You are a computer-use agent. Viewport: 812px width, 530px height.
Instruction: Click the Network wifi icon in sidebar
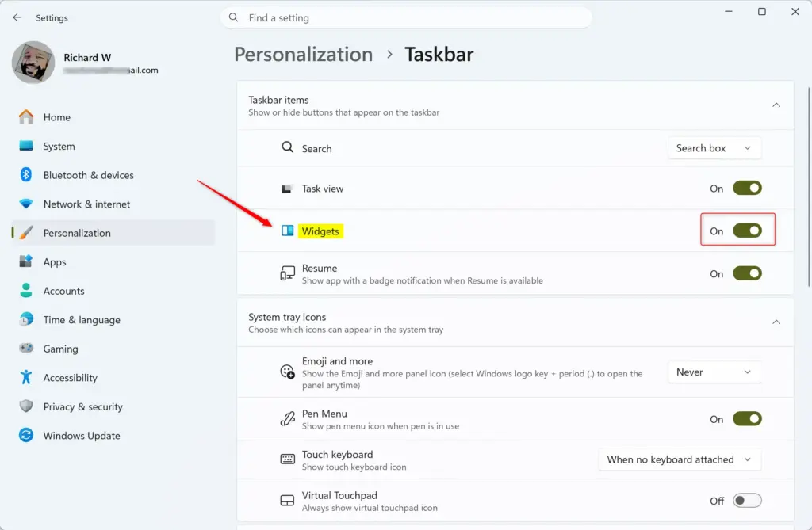26,204
